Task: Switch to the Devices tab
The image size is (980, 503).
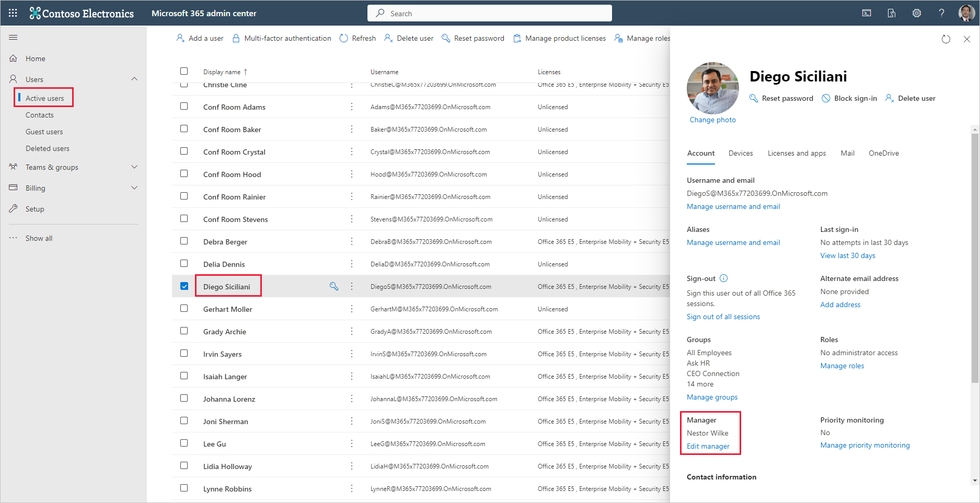Action: [741, 153]
